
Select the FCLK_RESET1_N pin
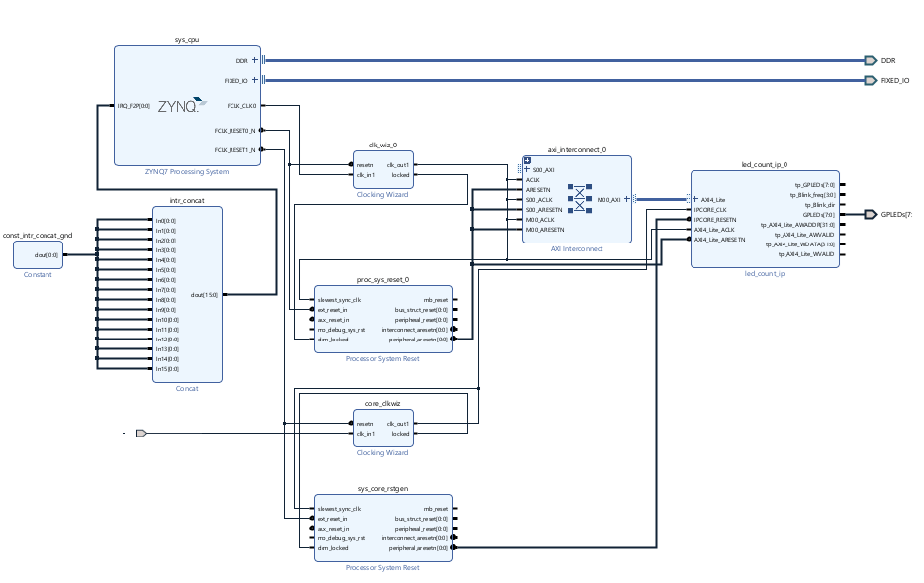point(235,150)
